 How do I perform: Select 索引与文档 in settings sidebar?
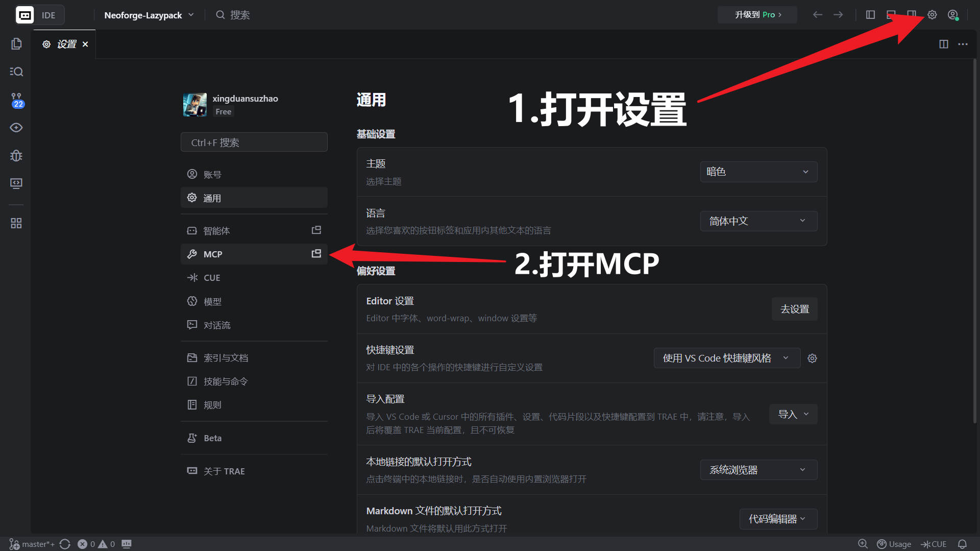pos(254,357)
